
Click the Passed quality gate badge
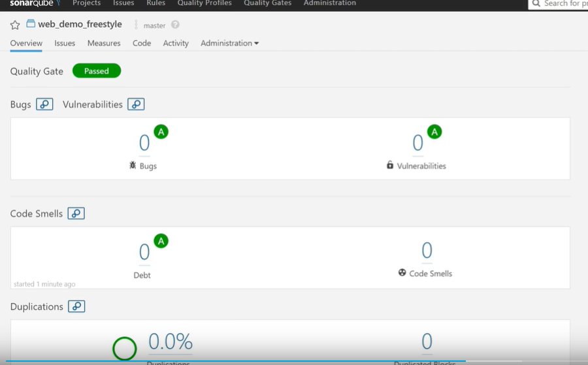click(97, 71)
